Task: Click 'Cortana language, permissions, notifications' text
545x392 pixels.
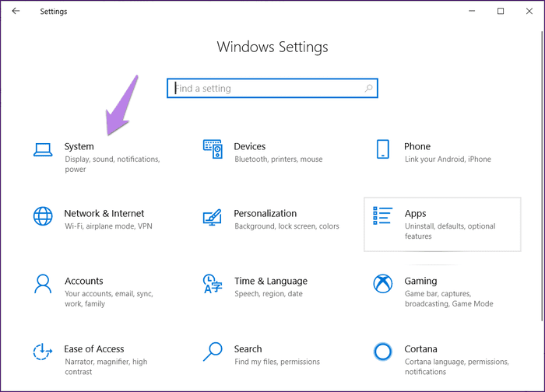Action: pyautogui.click(x=457, y=366)
